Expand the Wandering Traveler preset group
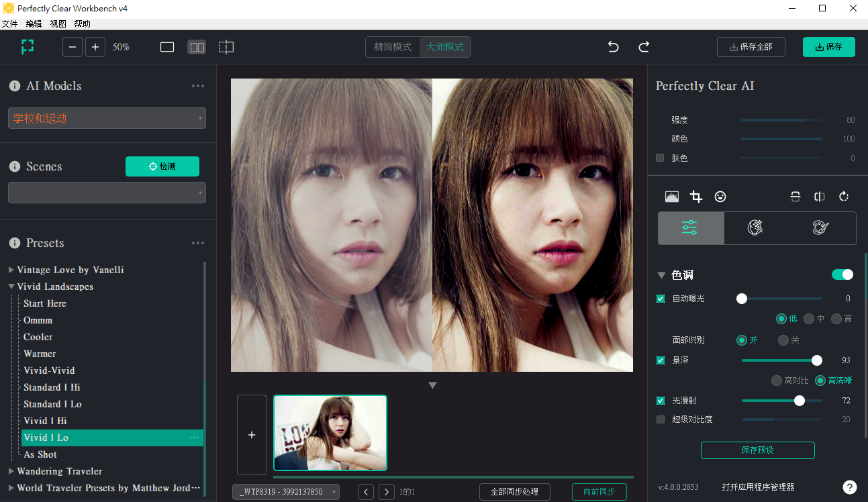The width and height of the screenshot is (868, 502). (x=11, y=471)
